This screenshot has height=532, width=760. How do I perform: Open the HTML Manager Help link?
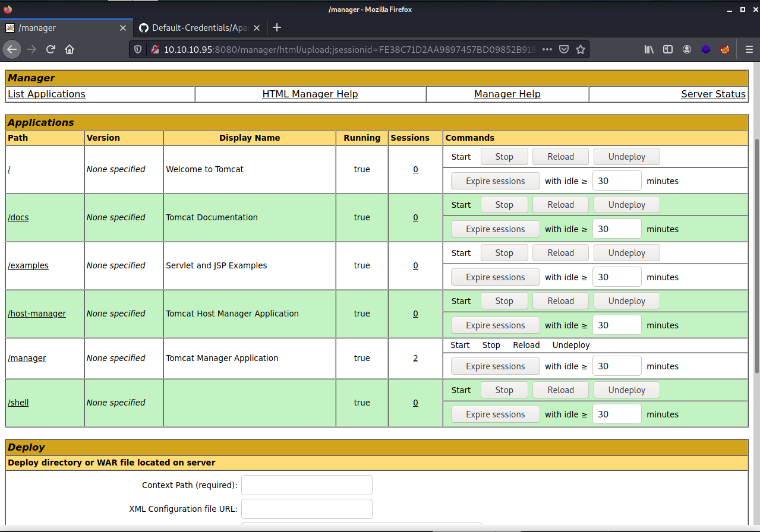point(310,94)
